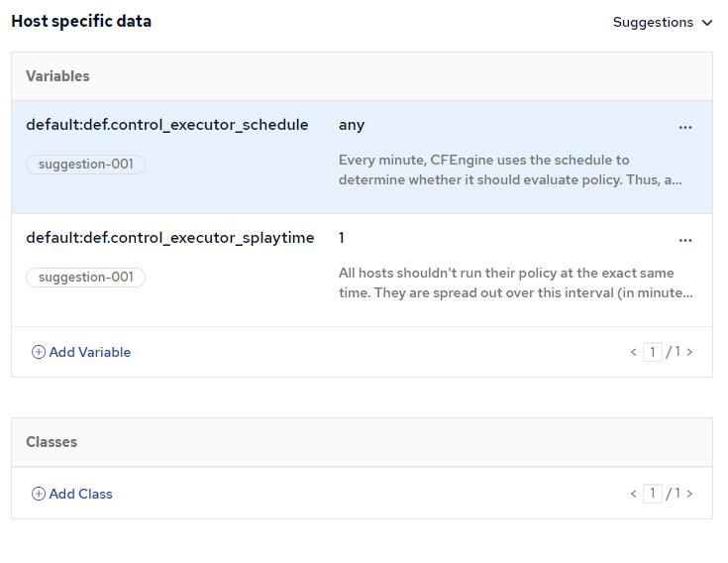Click the Classes section header
Viewport: 728px width, 563px height.
[52, 442]
